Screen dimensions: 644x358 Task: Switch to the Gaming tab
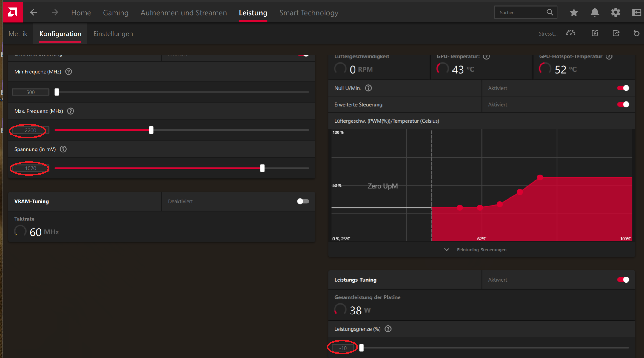pyautogui.click(x=115, y=13)
